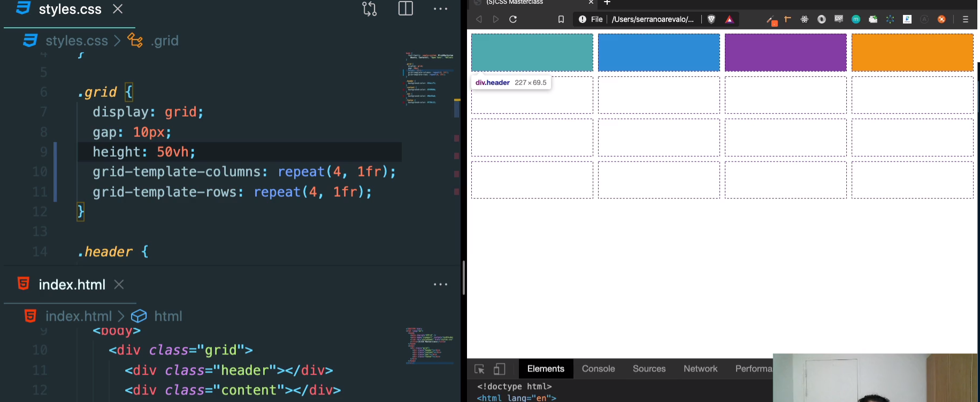Switch to the DevTools Sources tab

(649, 369)
